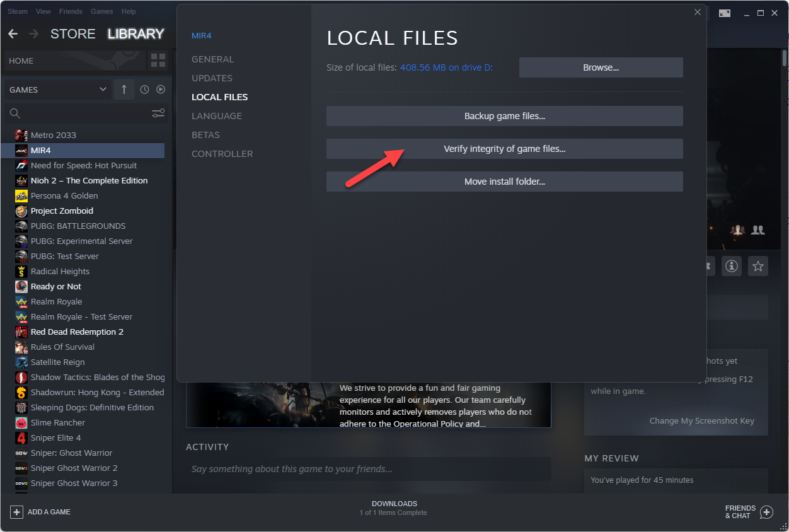This screenshot has height=532, width=789.
Task: Click the Add a Game plus icon
Action: tap(16, 512)
